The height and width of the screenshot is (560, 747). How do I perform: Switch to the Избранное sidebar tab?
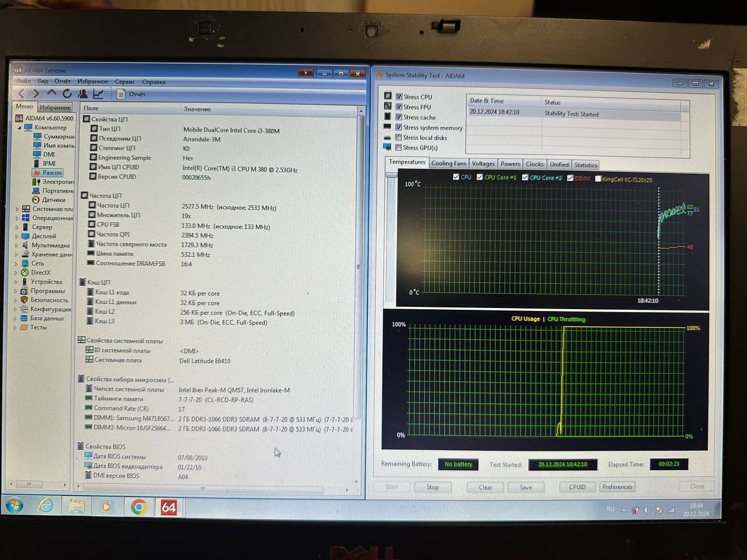point(55,107)
